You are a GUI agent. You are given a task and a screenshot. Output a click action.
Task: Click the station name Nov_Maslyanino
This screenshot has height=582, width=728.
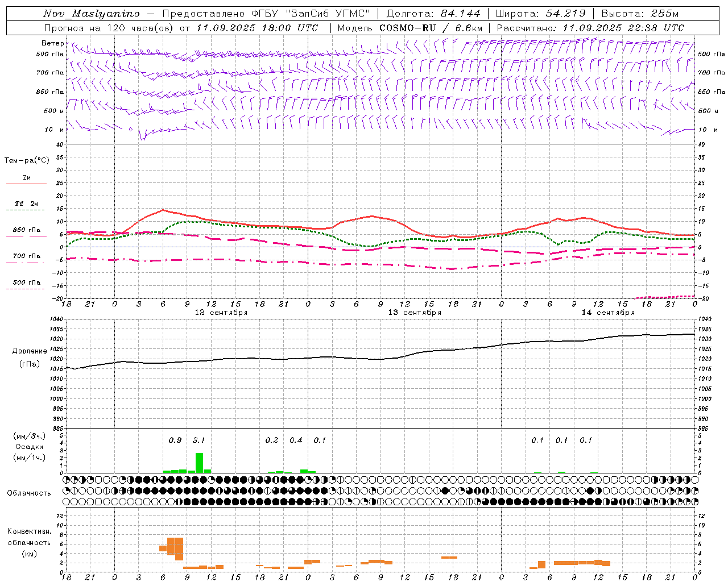[x=92, y=14]
